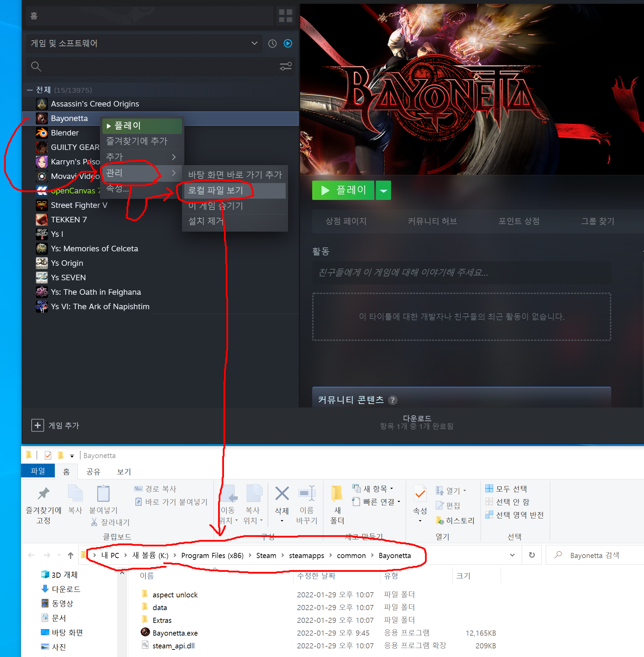Screen dimensions: 644x657
Task: Open the 새 항목 dropdown
Action: coord(373,489)
